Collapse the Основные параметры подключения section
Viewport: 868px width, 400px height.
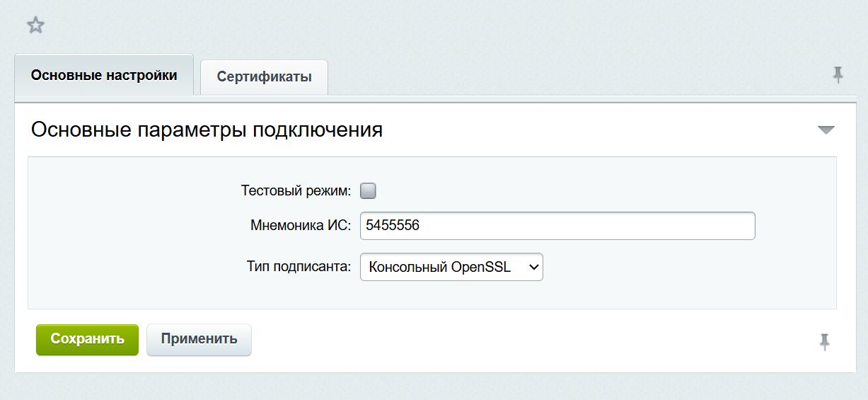[x=826, y=130]
